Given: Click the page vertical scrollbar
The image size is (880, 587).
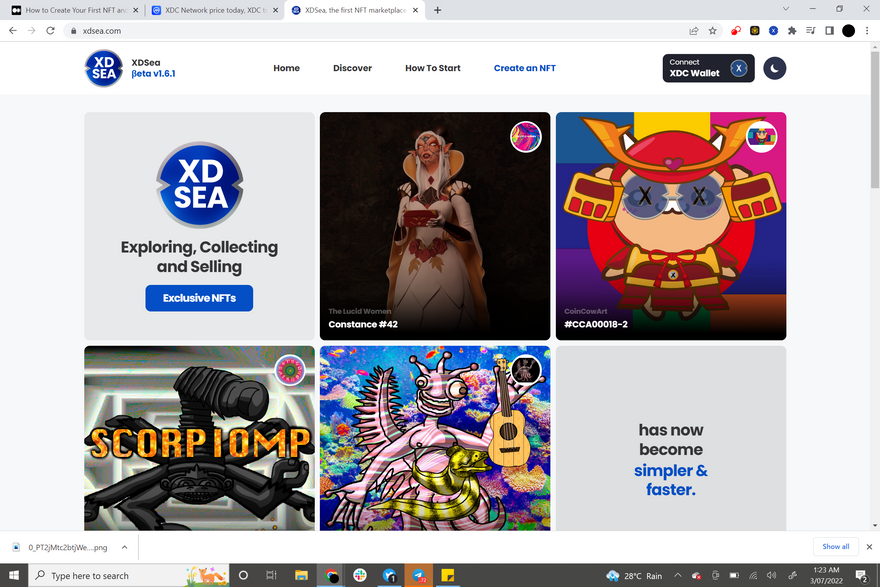Looking at the screenshot, I should tap(875, 121).
